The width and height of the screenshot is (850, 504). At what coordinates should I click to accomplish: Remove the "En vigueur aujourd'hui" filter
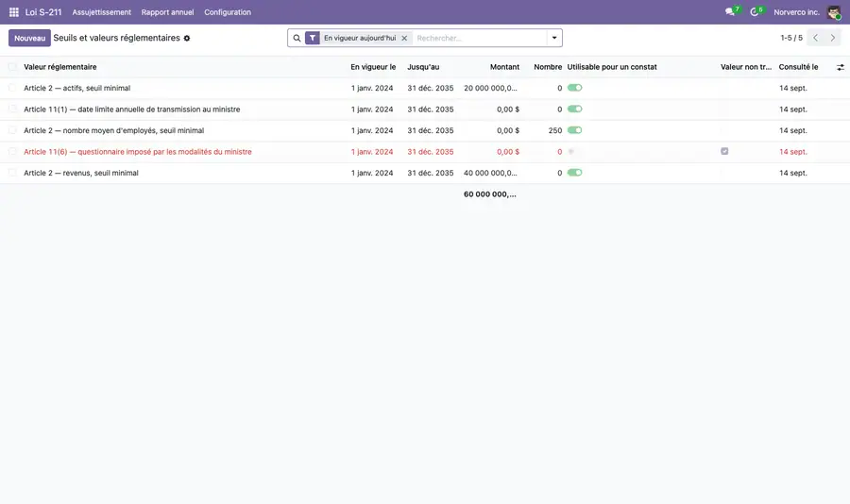pos(404,38)
